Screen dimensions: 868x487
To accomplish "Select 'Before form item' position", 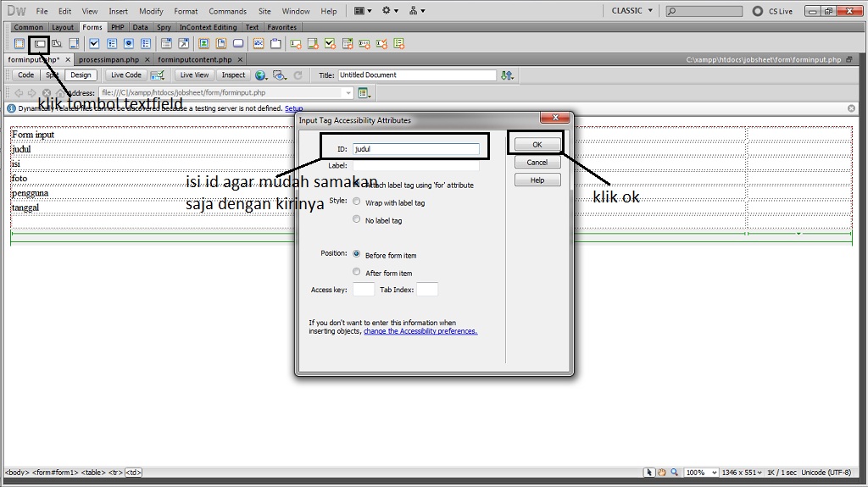I will pos(357,254).
